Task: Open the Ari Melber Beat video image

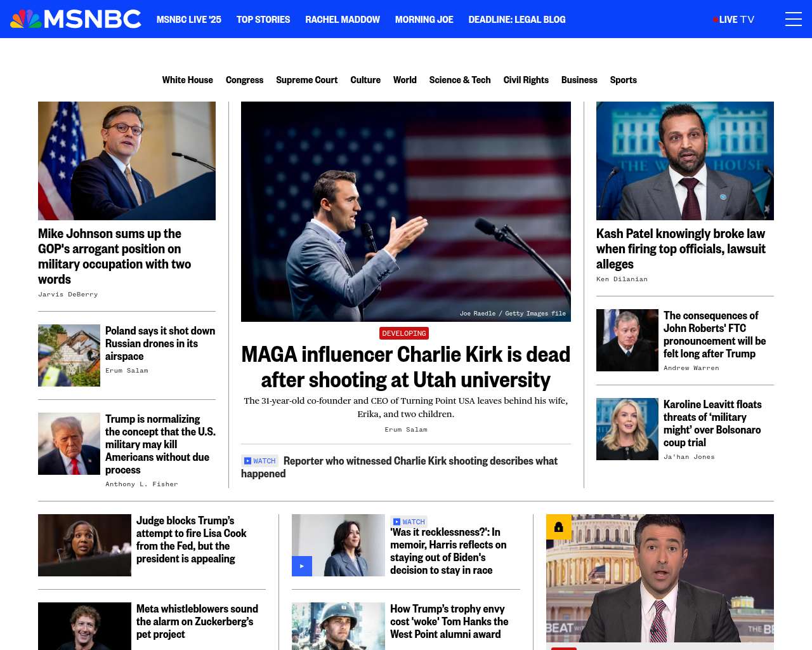Action: [660, 578]
